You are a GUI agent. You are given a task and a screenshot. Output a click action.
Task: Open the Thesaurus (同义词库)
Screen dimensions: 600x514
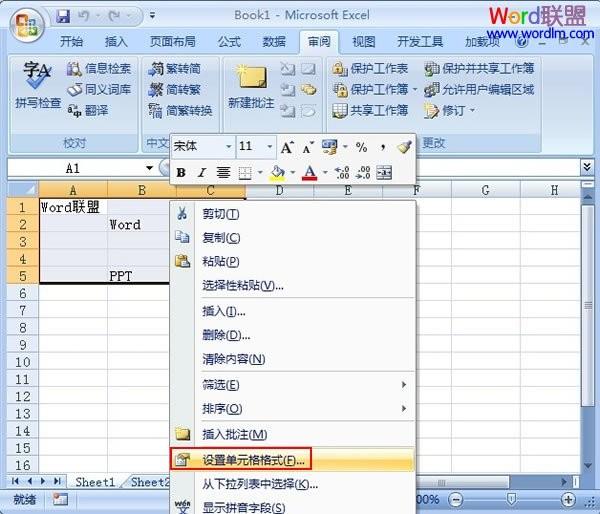pyautogui.click(x=99, y=90)
